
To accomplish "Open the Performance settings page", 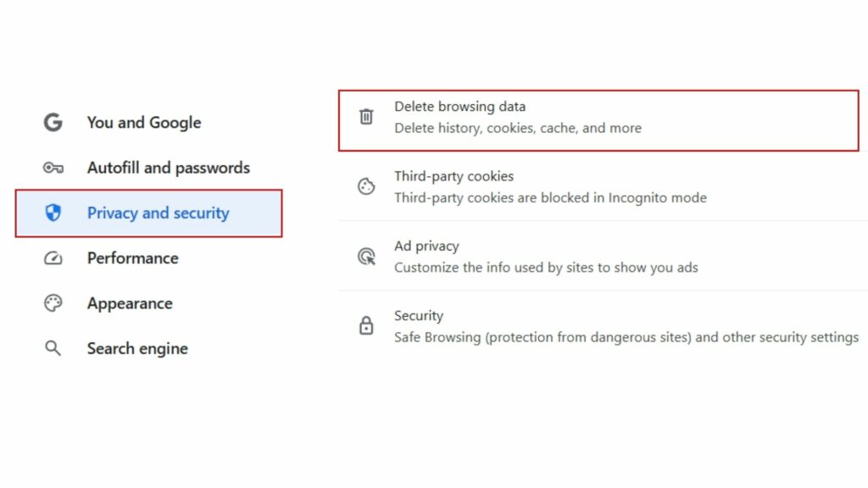I will (x=132, y=258).
